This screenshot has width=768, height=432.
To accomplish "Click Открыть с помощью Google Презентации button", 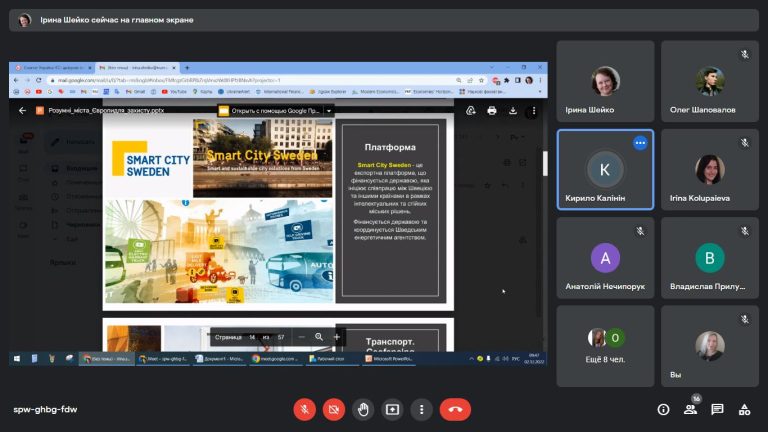I will click(270, 111).
